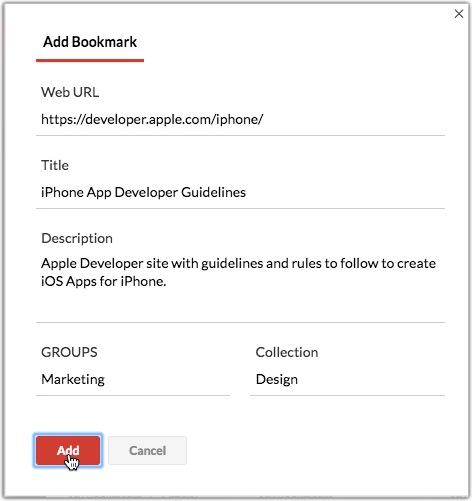
Task: Edit the Description text area
Action: (240, 287)
